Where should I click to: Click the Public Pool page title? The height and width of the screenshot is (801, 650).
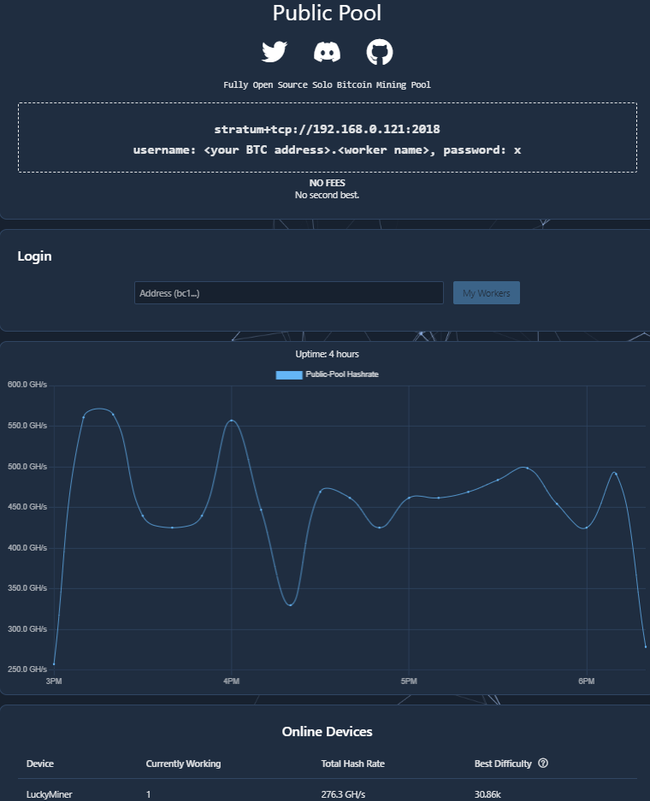[x=327, y=14]
